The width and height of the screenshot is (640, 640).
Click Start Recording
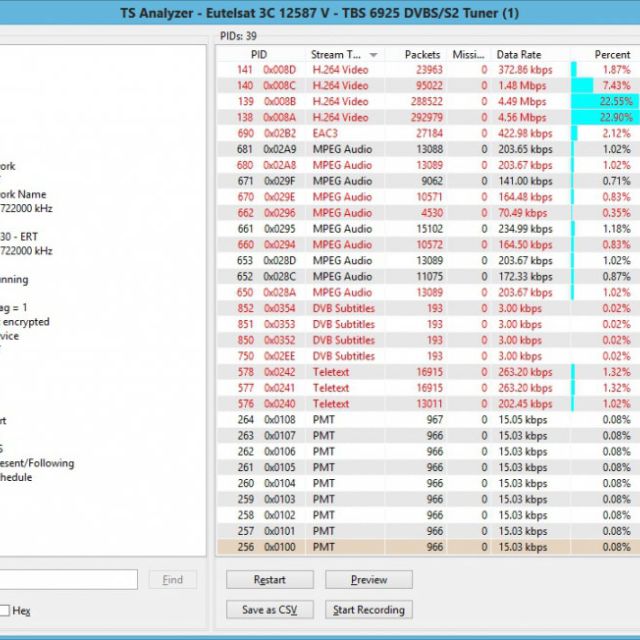pyautogui.click(x=369, y=610)
